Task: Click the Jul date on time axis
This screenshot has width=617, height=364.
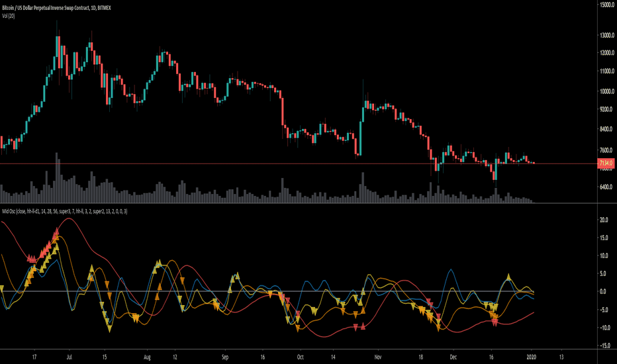Action: click(x=70, y=357)
